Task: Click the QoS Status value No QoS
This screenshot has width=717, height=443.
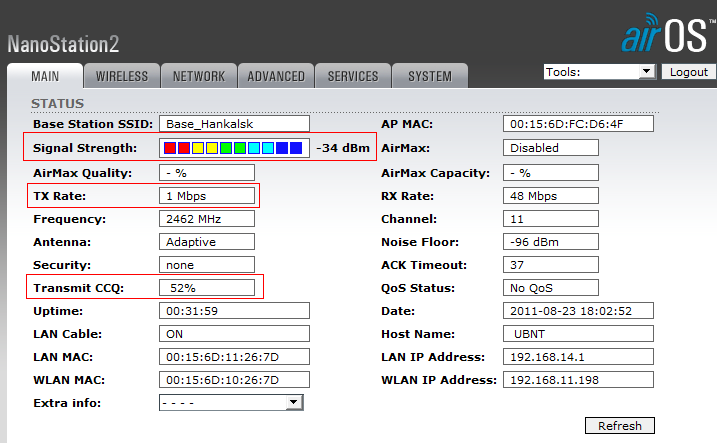Action: [x=551, y=288]
